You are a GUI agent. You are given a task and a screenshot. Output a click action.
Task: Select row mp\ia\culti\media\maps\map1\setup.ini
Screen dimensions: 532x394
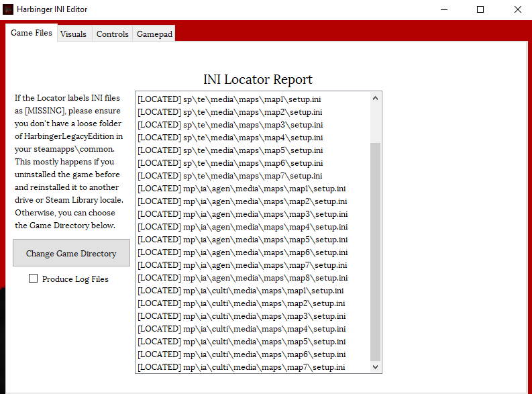[x=253, y=291]
